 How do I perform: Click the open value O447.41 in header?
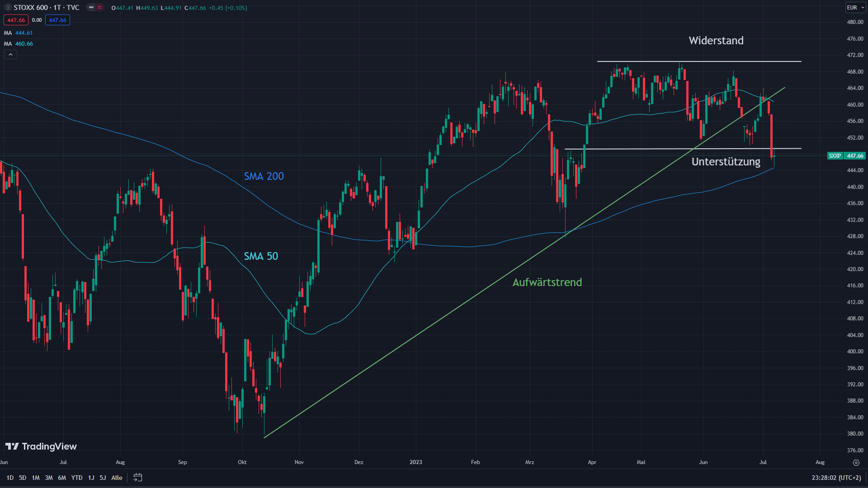pos(123,8)
